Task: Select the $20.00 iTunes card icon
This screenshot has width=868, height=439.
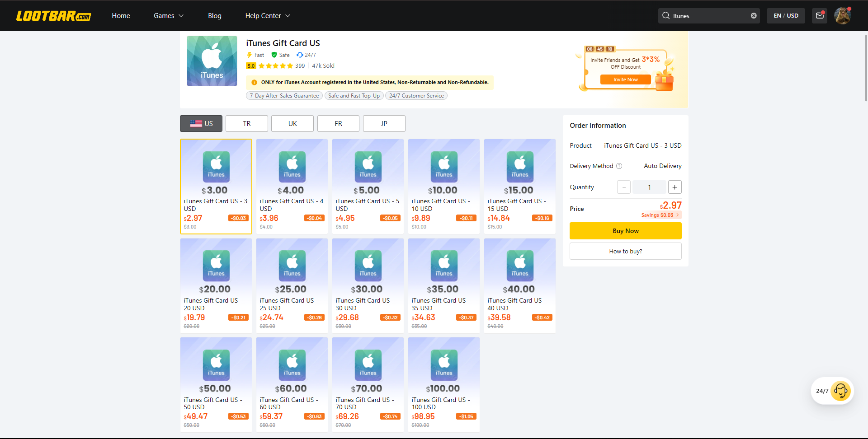Action: pyautogui.click(x=216, y=266)
